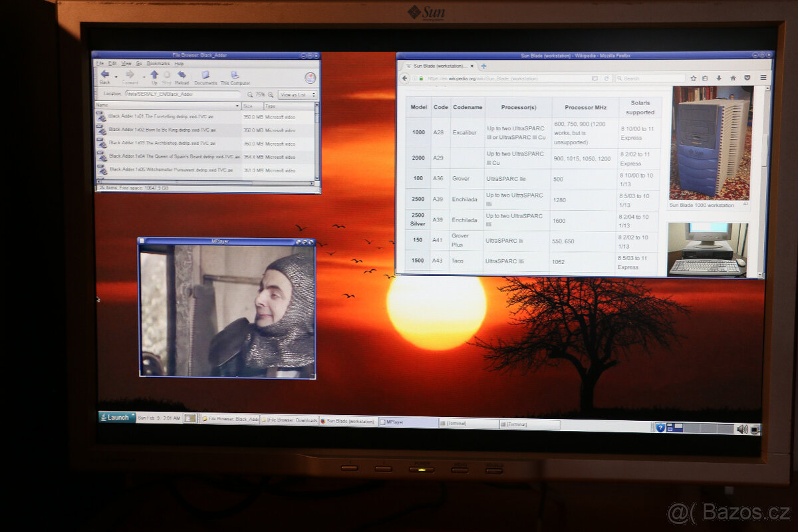This screenshot has width=798, height=532.
Task: Open Firefox Downloads arrow icon
Action: tap(719, 78)
